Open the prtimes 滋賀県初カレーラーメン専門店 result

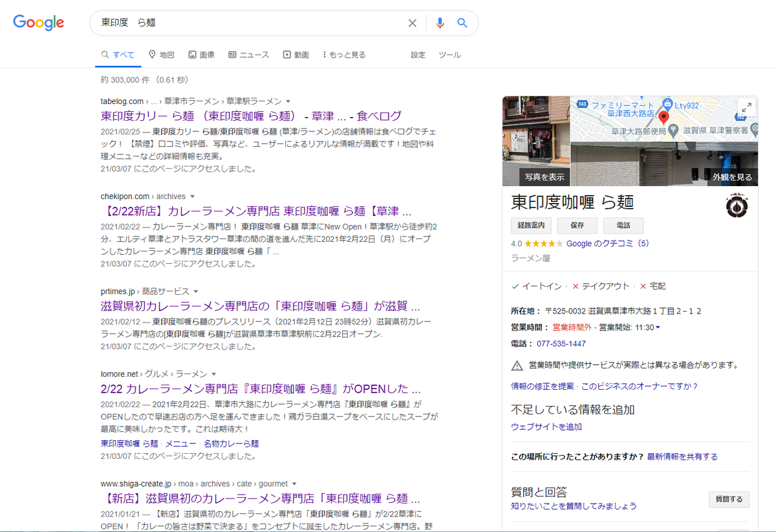261,306
